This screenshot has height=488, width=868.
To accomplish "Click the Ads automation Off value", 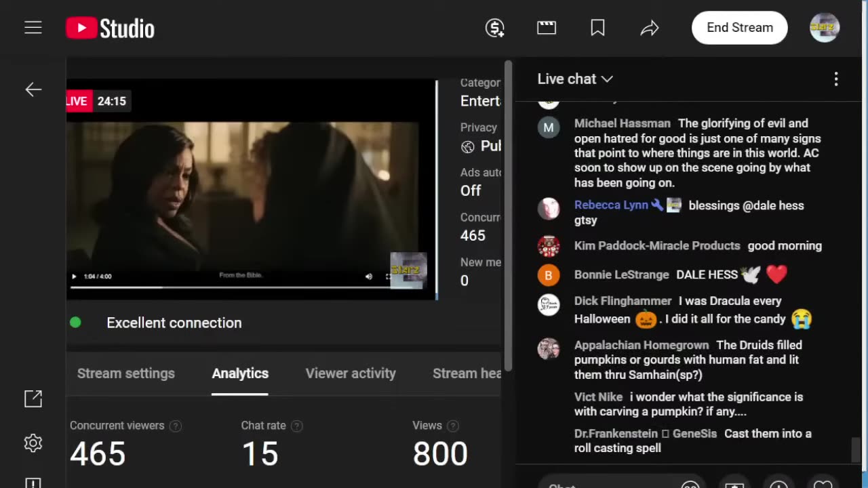I will (471, 190).
